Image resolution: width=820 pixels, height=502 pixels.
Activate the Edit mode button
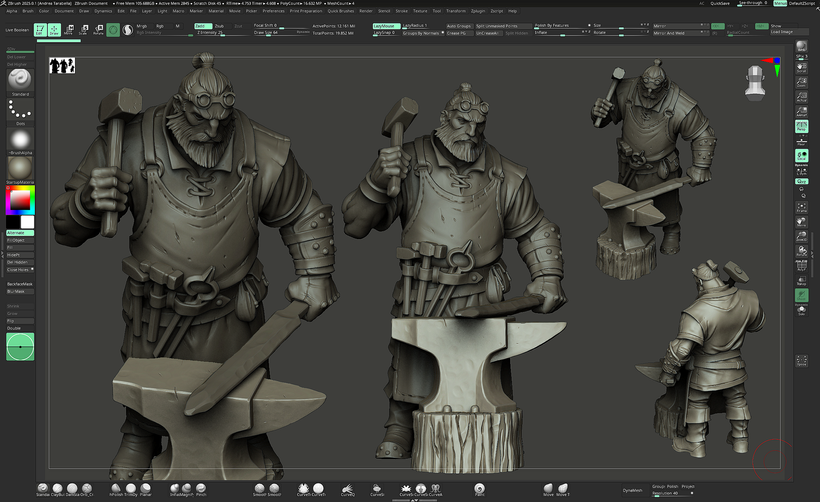pos(40,29)
